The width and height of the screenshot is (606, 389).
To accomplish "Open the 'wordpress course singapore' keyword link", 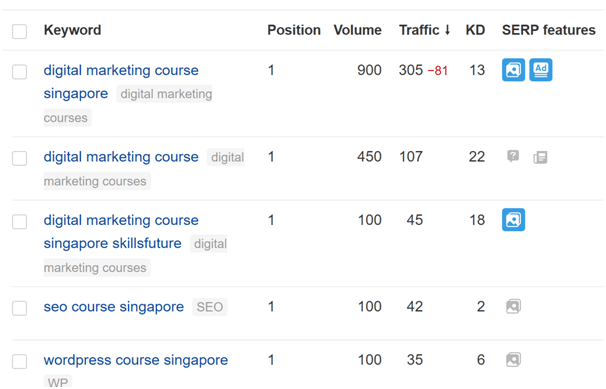I will click(136, 360).
